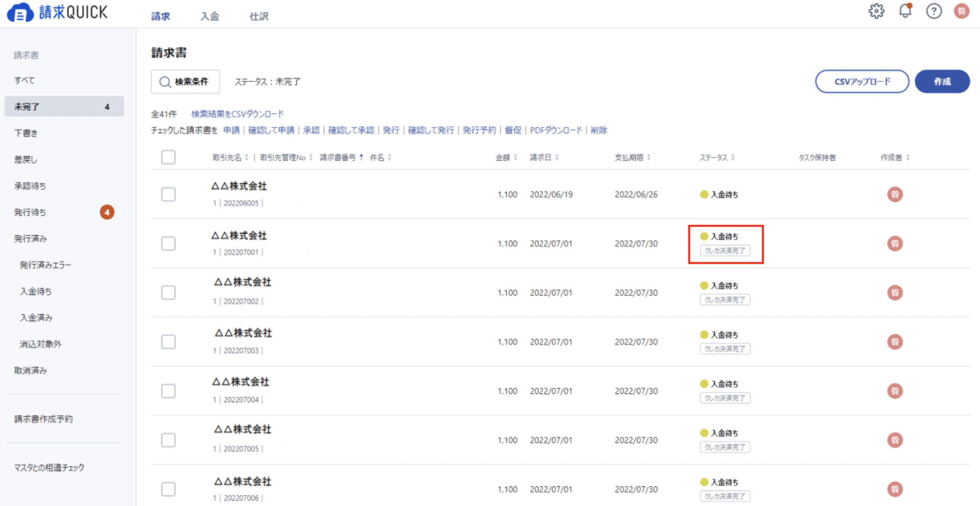Image resolution: width=980 pixels, height=506 pixels.
Task: Tick the select-all checkbox in table header
Action: click(x=168, y=157)
